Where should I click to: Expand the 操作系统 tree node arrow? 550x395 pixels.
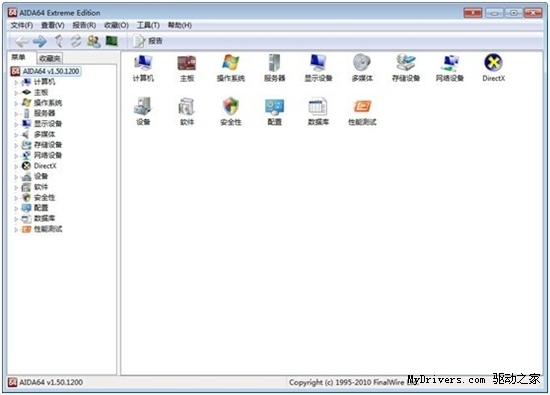16,103
